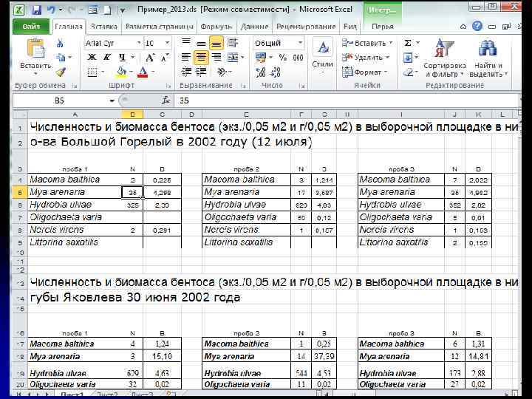Switch to the Рецензирование tab

(306, 27)
